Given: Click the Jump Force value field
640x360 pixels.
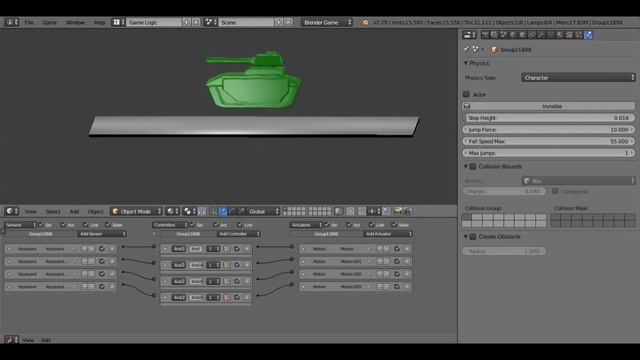Looking at the screenshot, I should (549, 130).
